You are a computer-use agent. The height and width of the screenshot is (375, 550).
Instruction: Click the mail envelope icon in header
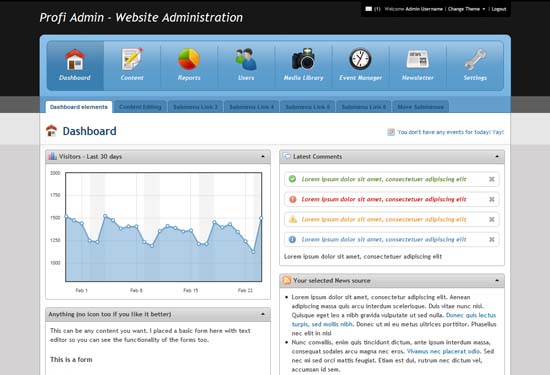(x=369, y=9)
